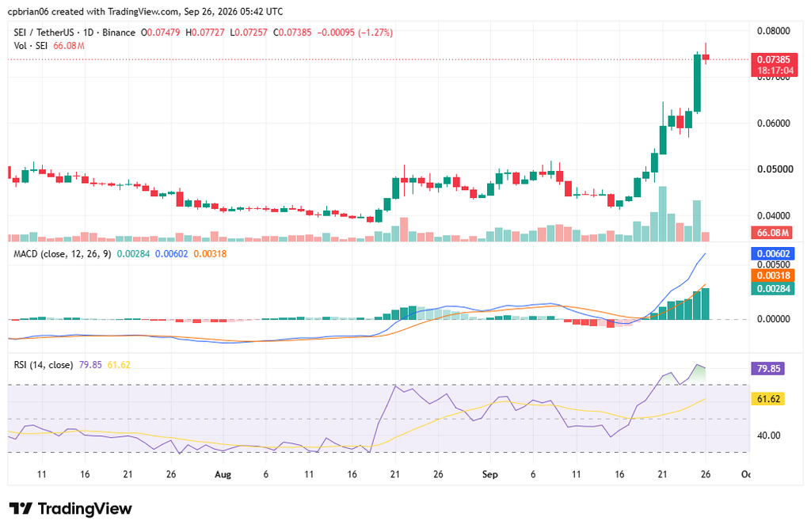
Task: Click the Vol · SEI indicator label
Action: pos(31,46)
